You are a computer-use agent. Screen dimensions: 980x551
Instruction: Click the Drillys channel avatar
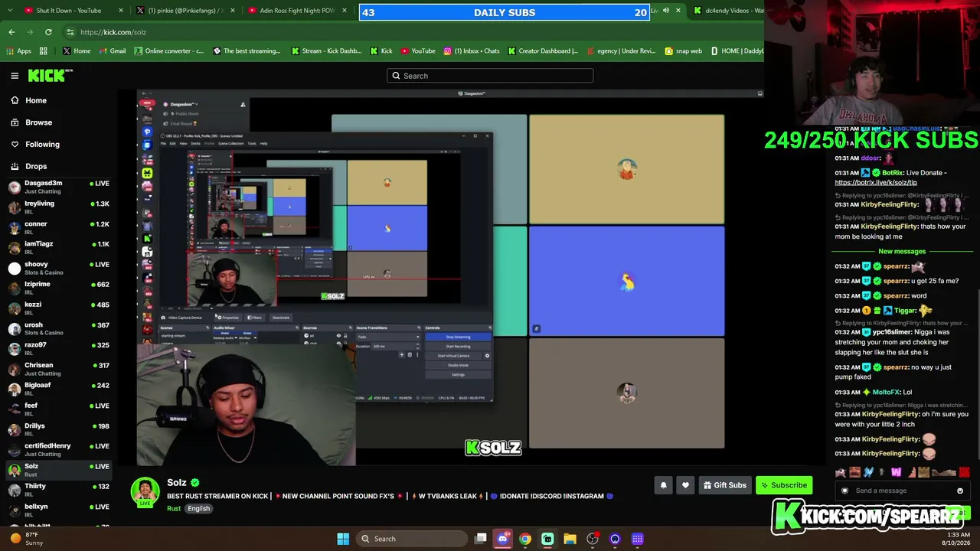click(x=15, y=429)
